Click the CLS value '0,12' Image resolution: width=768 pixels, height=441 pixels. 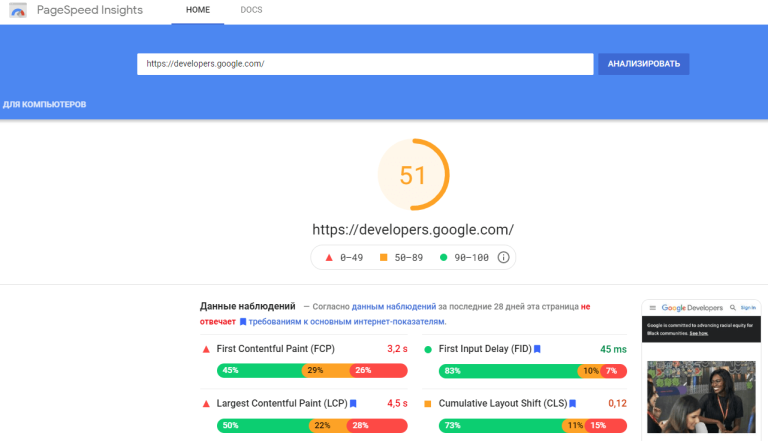click(x=617, y=403)
